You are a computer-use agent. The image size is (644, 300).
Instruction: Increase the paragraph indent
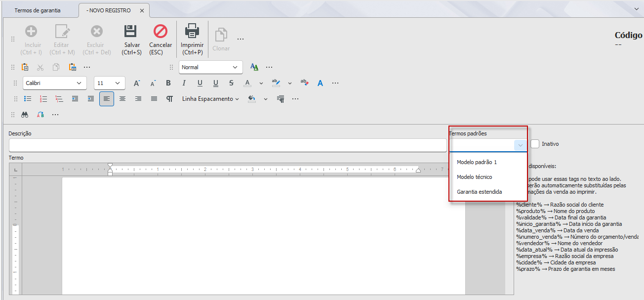pyautogui.click(x=91, y=99)
